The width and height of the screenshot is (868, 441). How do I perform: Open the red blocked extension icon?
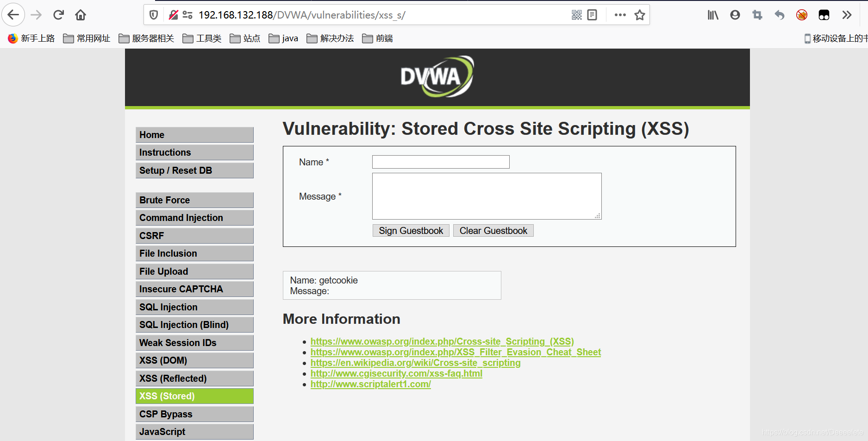(802, 15)
